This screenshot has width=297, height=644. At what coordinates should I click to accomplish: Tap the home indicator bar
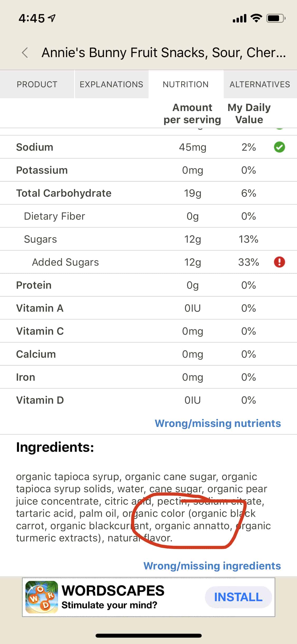(x=148, y=636)
